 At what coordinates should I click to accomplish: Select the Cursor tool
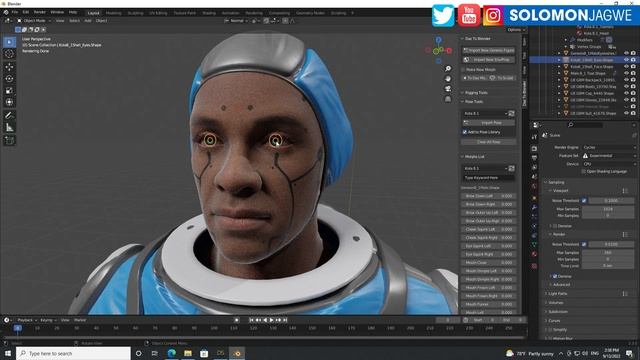point(9,54)
